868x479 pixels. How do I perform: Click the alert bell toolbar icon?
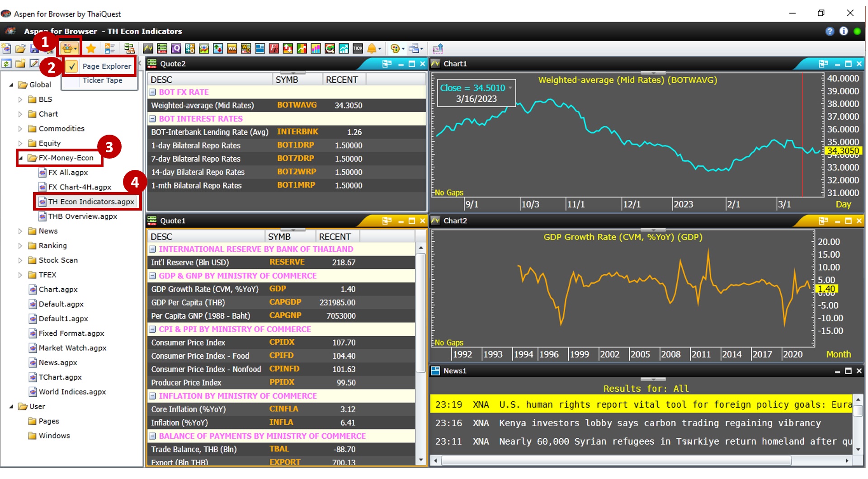coord(372,48)
